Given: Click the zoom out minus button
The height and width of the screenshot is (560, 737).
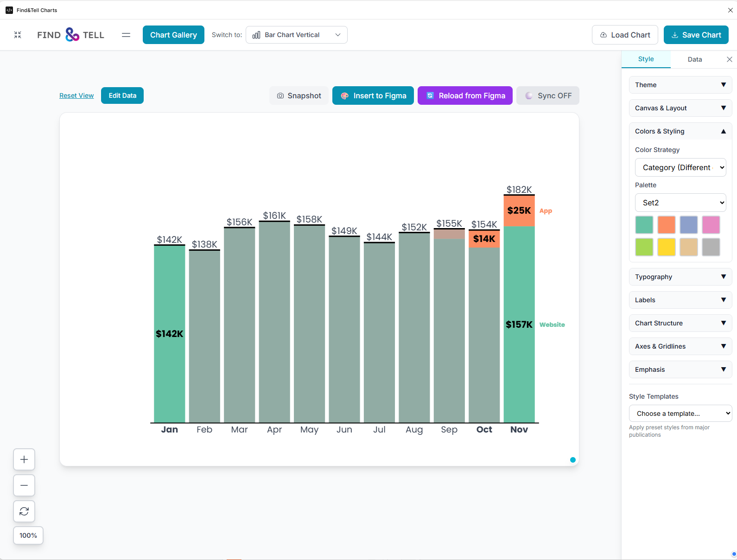Looking at the screenshot, I should tap(24, 485).
